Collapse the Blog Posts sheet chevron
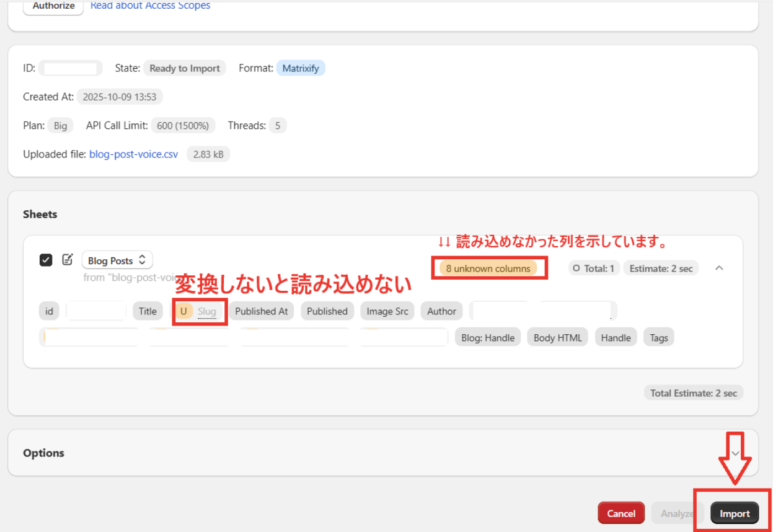This screenshot has height=532, width=773. tap(719, 268)
